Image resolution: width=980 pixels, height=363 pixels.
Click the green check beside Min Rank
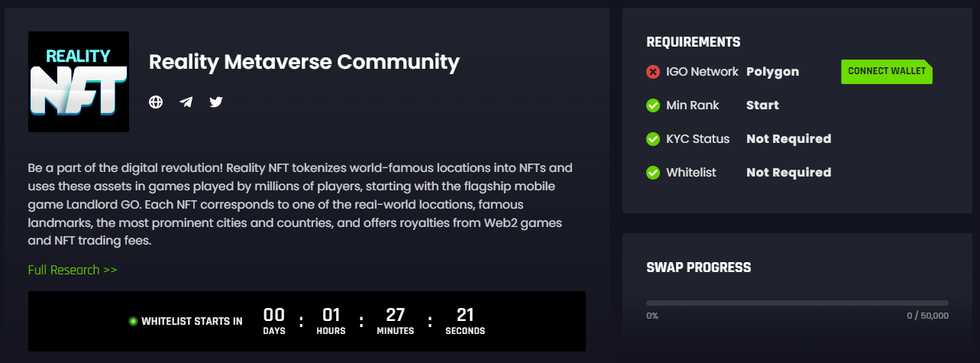click(x=653, y=105)
